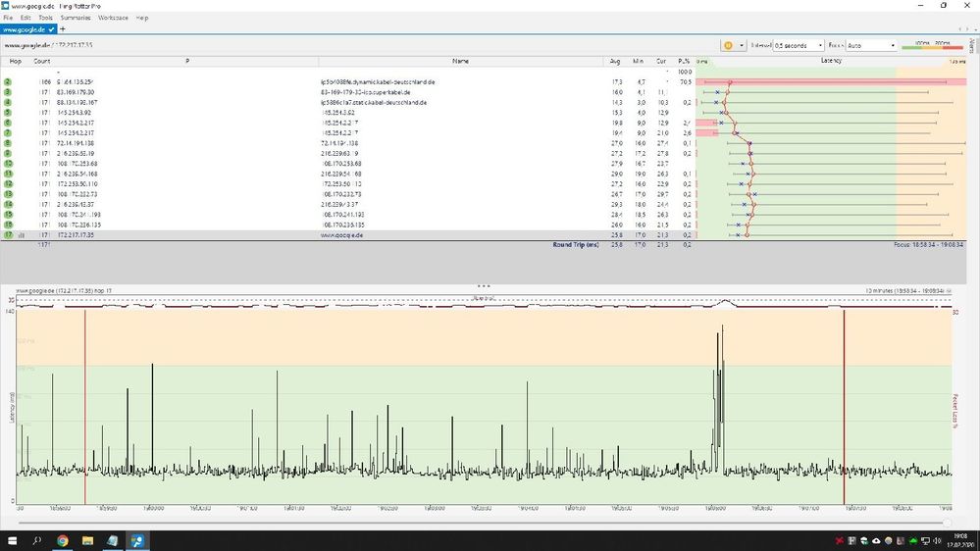Click the left red focus marker line

coord(85,406)
